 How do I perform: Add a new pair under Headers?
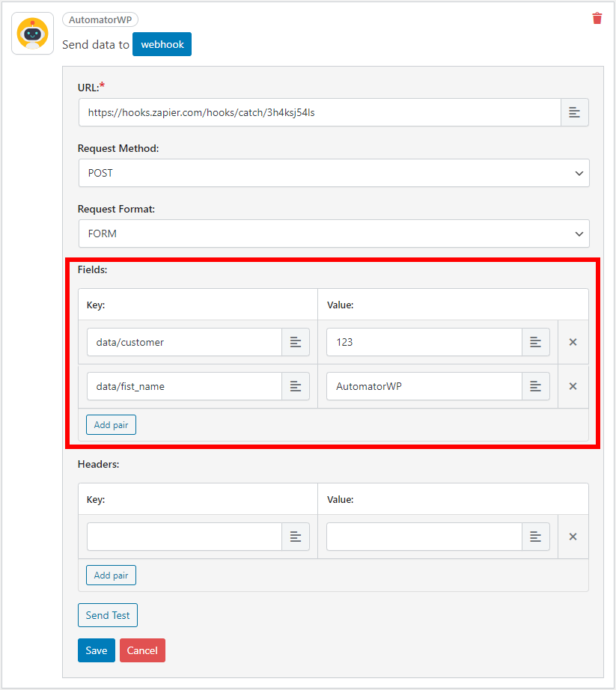[111, 575]
